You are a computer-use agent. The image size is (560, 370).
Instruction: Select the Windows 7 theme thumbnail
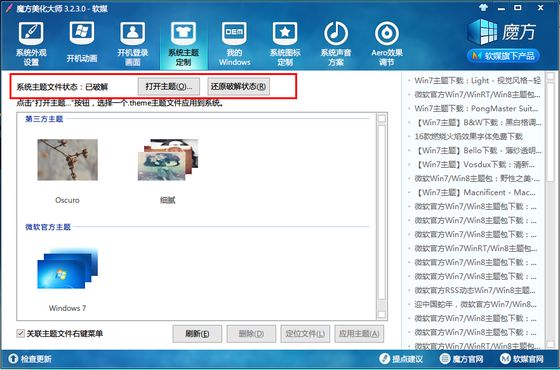[x=68, y=268]
